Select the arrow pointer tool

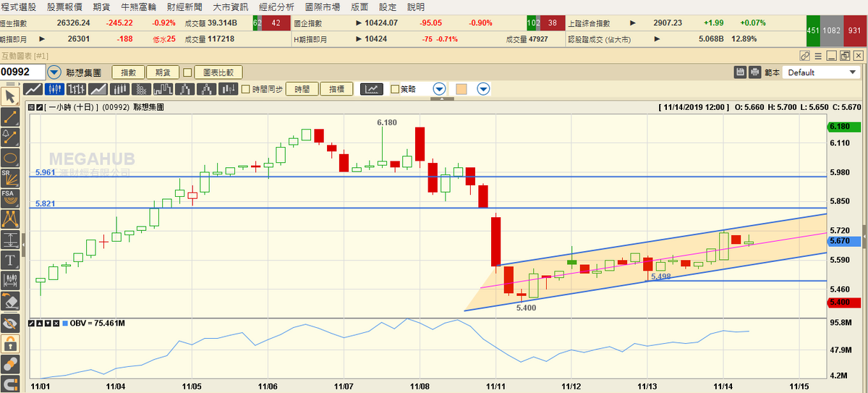[x=10, y=96]
